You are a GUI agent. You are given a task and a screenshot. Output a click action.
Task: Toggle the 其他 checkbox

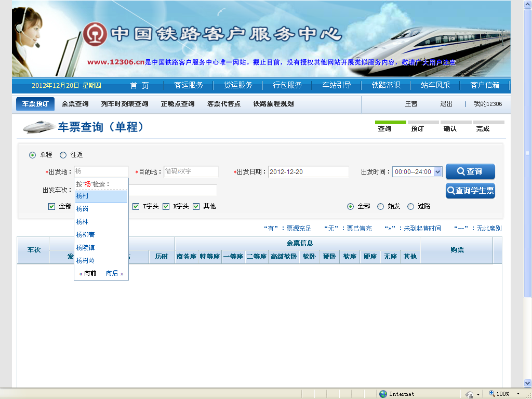point(196,206)
